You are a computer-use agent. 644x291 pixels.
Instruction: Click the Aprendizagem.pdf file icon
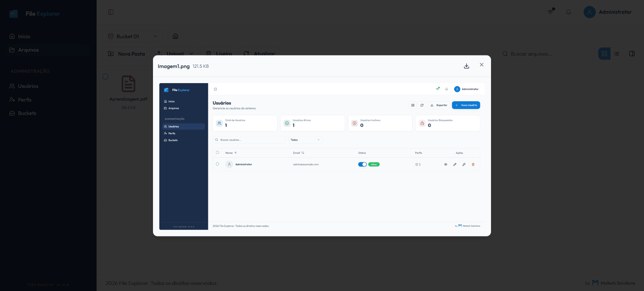[128, 84]
